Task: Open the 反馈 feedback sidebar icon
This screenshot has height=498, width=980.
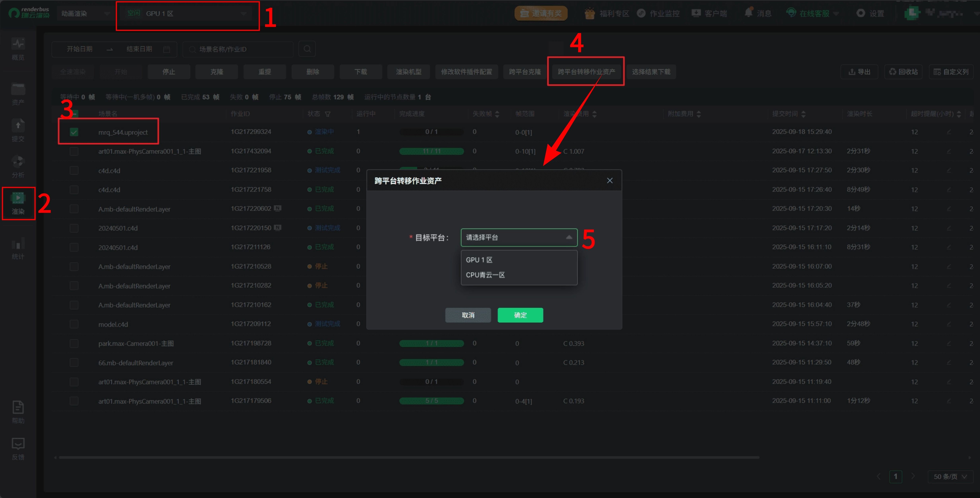Action: [x=18, y=448]
